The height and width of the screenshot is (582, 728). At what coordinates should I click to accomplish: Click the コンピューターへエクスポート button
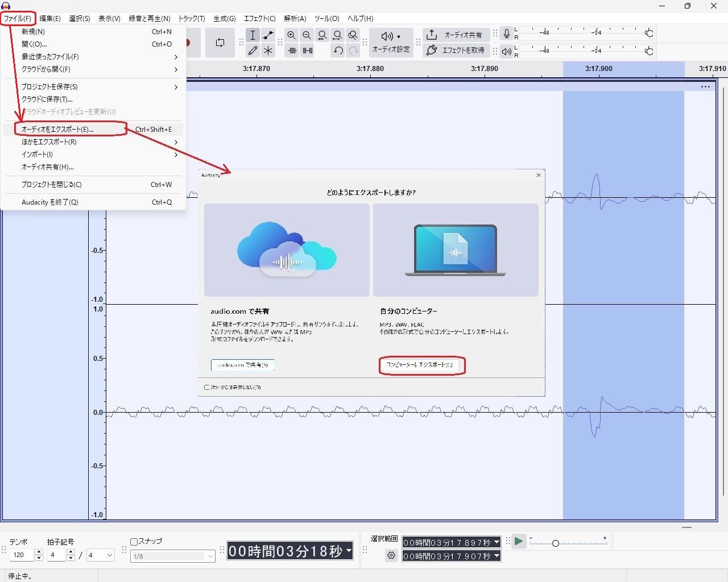click(421, 365)
